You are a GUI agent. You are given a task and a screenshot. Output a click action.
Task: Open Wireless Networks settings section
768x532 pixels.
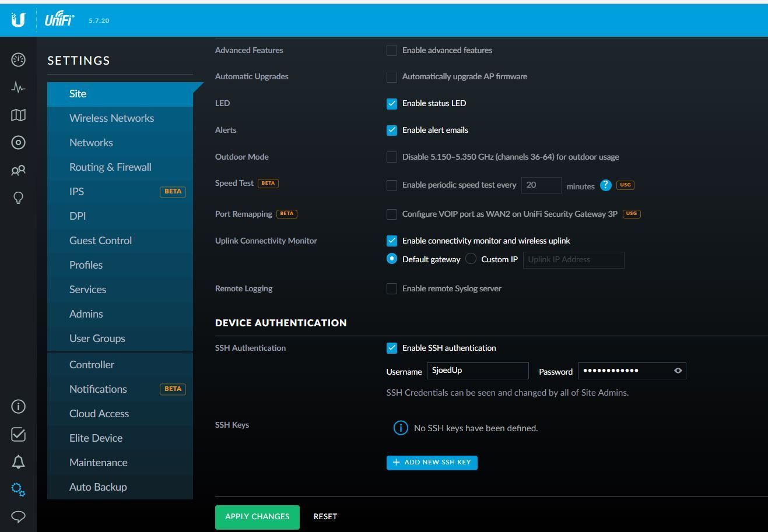[111, 118]
